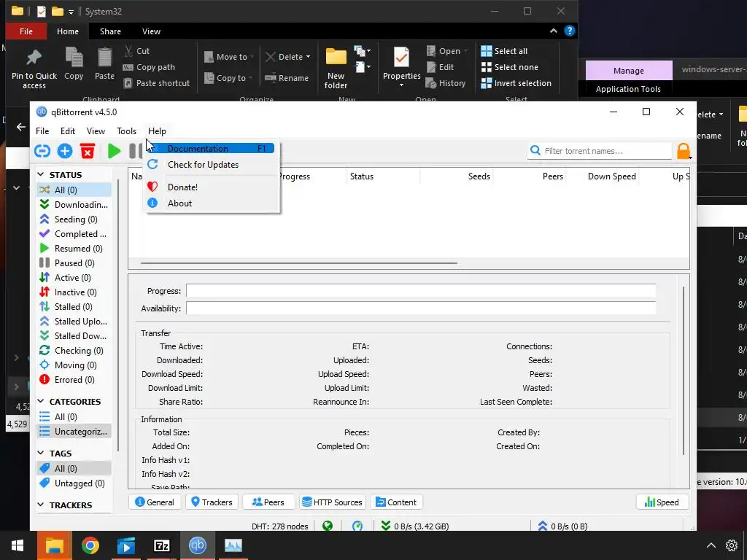Select the Active (0) filter
This screenshot has width=747, height=560.
[x=74, y=278]
